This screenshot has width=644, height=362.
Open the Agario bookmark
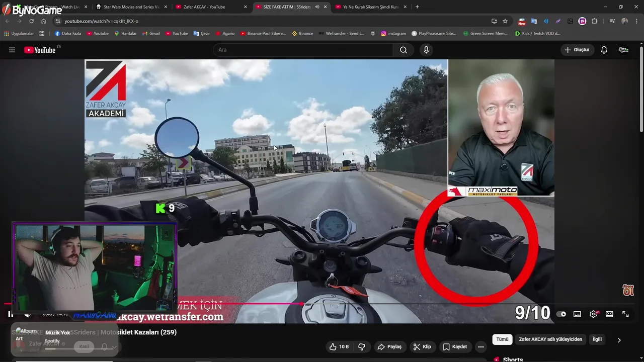225,34
